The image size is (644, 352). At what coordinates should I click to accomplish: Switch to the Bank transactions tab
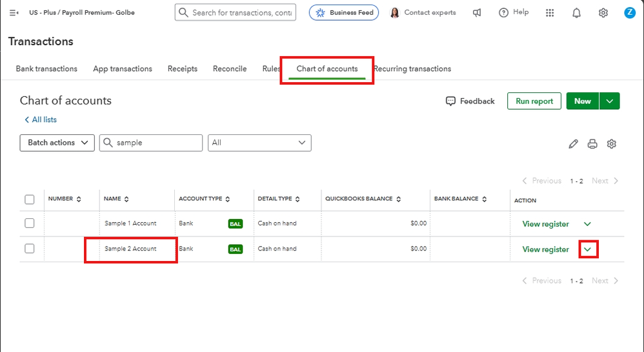(x=46, y=69)
